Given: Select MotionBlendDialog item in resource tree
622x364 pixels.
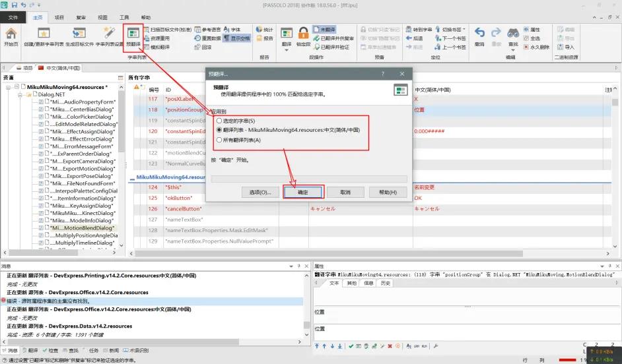Looking at the screenshot, I should click(x=83, y=228).
